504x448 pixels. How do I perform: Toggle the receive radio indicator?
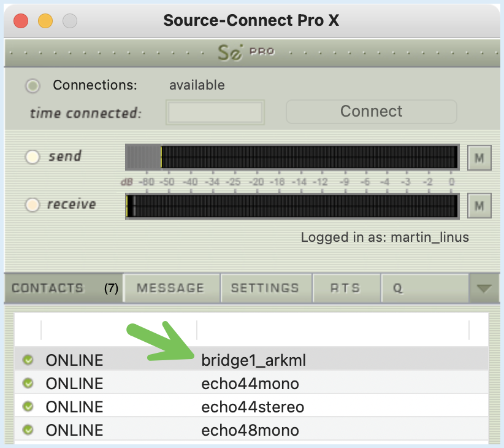coord(32,205)
